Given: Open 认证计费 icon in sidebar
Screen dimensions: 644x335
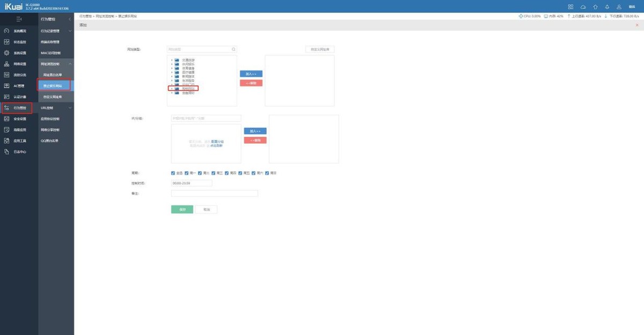Looking at the screenshot, I should (x=6, y=97).
